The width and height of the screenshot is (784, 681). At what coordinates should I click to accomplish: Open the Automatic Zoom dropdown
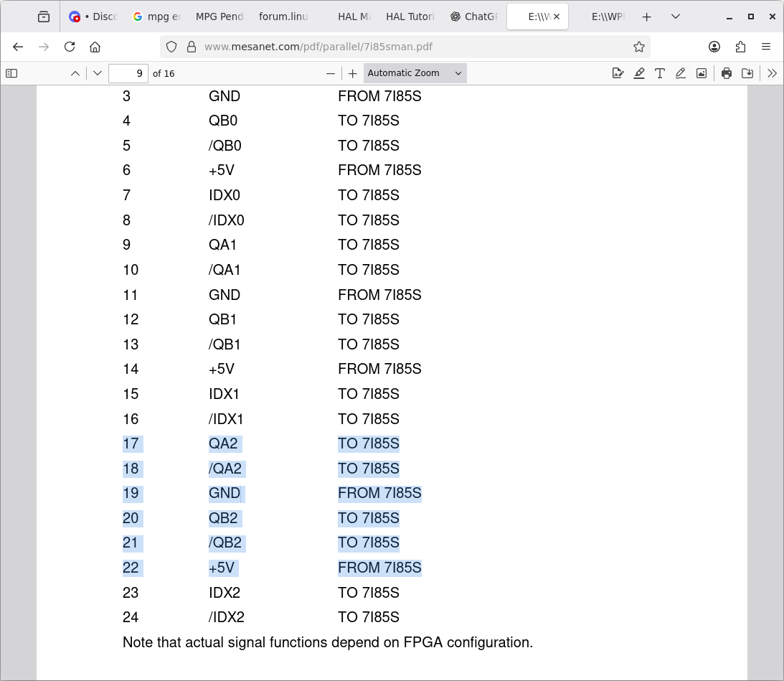(x=415, y=73)
